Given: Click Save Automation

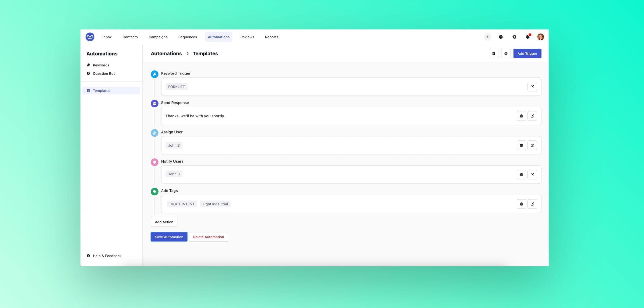Looking at the screenshot, I should 169,237.
